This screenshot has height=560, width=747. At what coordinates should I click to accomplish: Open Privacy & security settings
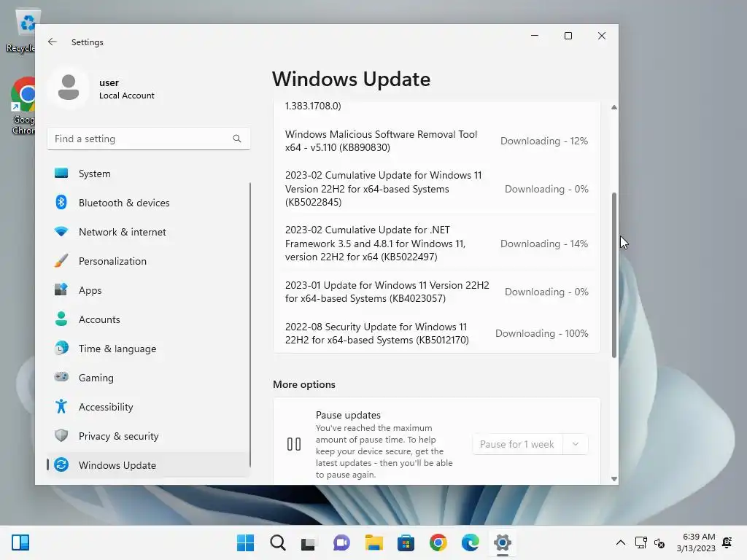pos(149,435)
